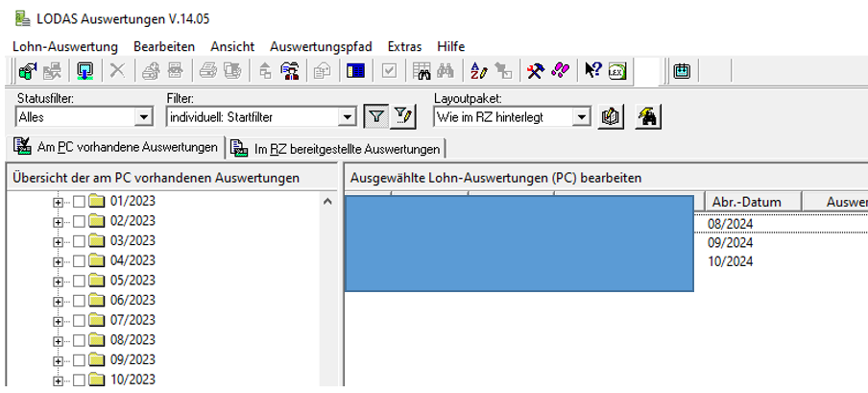Check the 02/2023 folder checkbox
The height and width of the screenshot is (393, 868).
(79, 222)
